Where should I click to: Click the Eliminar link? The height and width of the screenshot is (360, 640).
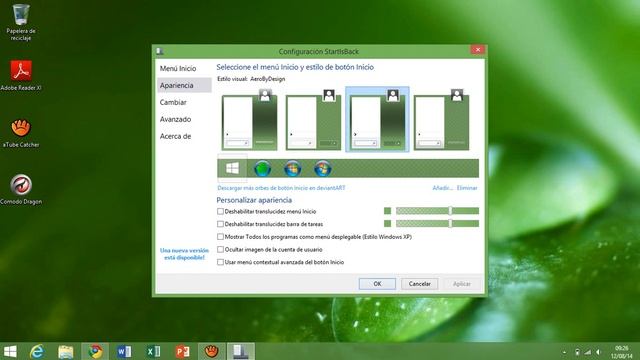(467, 188)
